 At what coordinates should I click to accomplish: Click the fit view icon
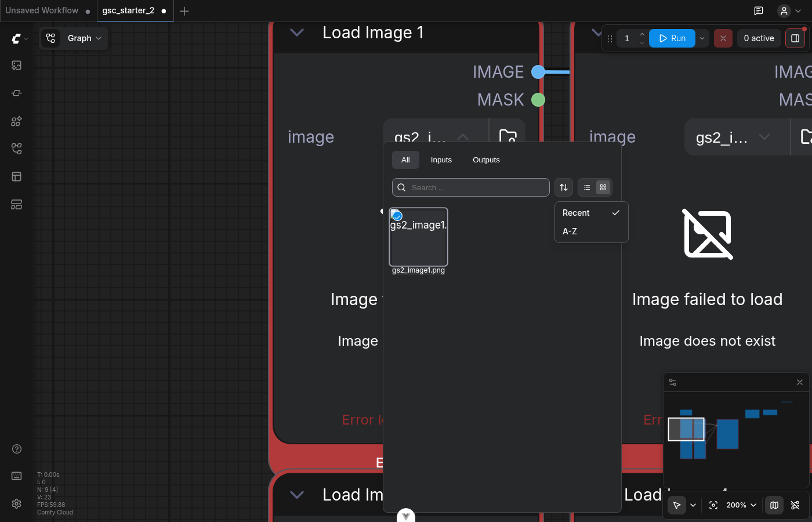[713, 505]
